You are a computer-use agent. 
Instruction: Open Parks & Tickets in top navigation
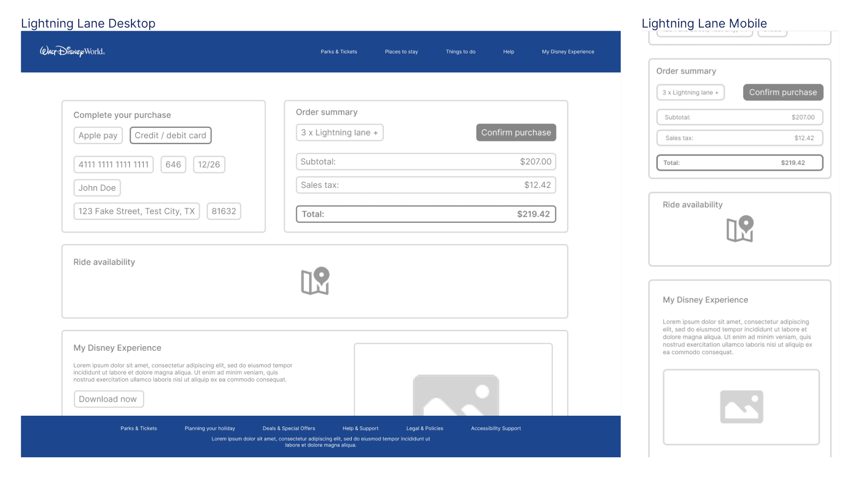point(339,52)
